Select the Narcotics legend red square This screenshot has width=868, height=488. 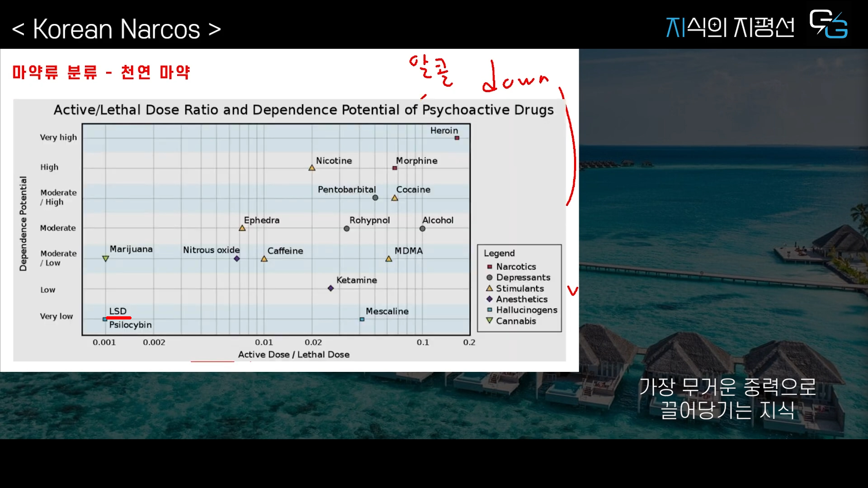(490, 267)
